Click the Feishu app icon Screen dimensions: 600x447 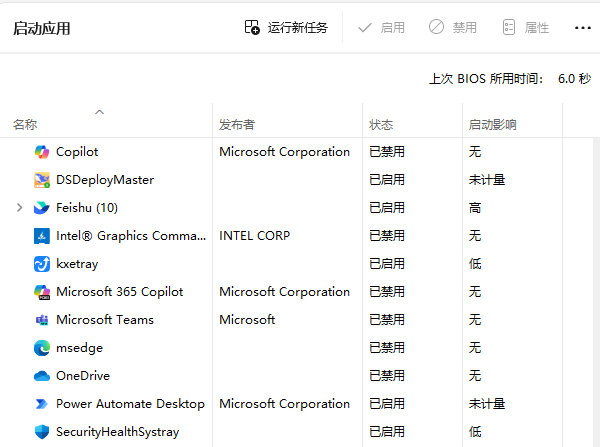tap(42, 208)
